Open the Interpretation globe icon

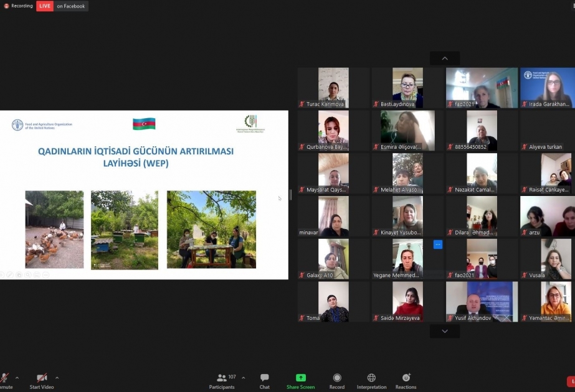click(x=371, y=377)
